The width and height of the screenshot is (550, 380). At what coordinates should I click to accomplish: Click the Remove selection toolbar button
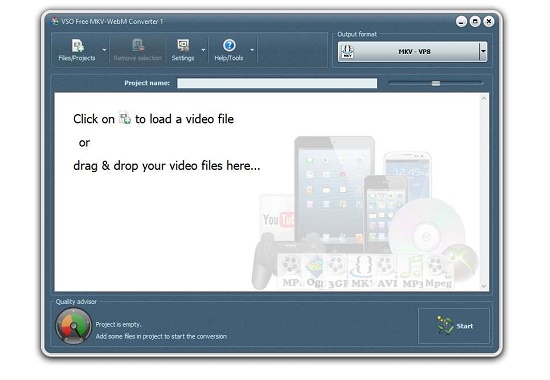click(x=138, y=50)
